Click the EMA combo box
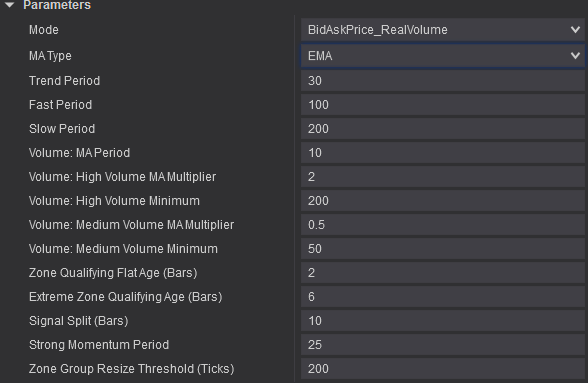Viewport: 588px width, 383px height. pyautogui.click(x=442, y=56)
